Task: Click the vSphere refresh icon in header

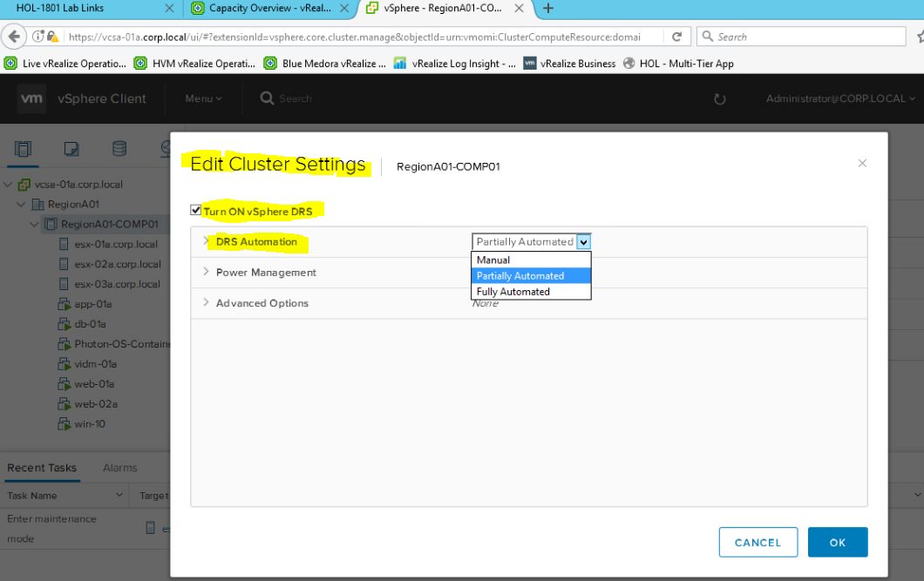Action: 719,99
